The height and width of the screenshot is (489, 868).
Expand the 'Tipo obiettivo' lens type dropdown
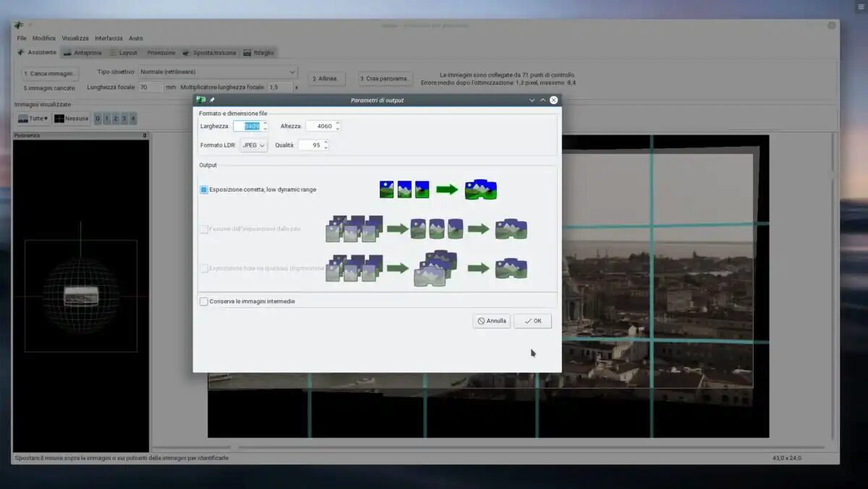pos(217,72)
